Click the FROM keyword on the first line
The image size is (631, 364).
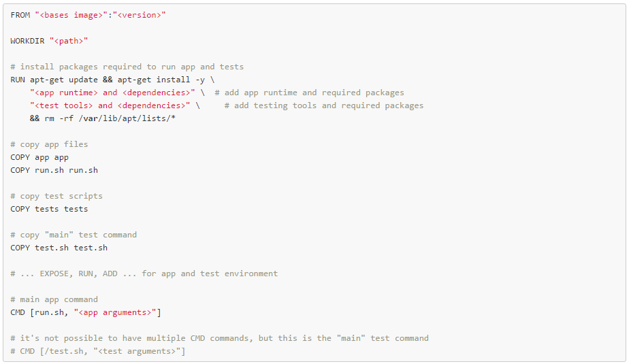(x=20, y=15)
